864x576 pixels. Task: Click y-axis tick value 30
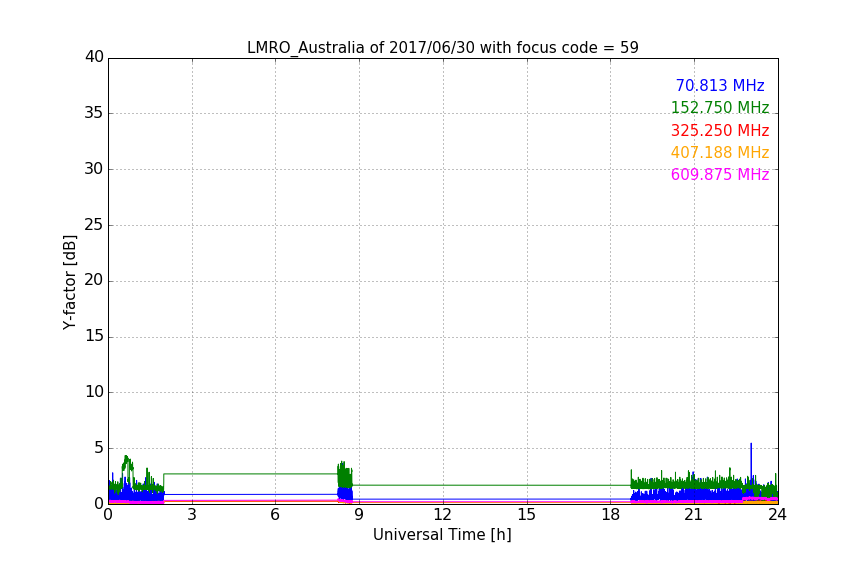[x=94, y=169]
